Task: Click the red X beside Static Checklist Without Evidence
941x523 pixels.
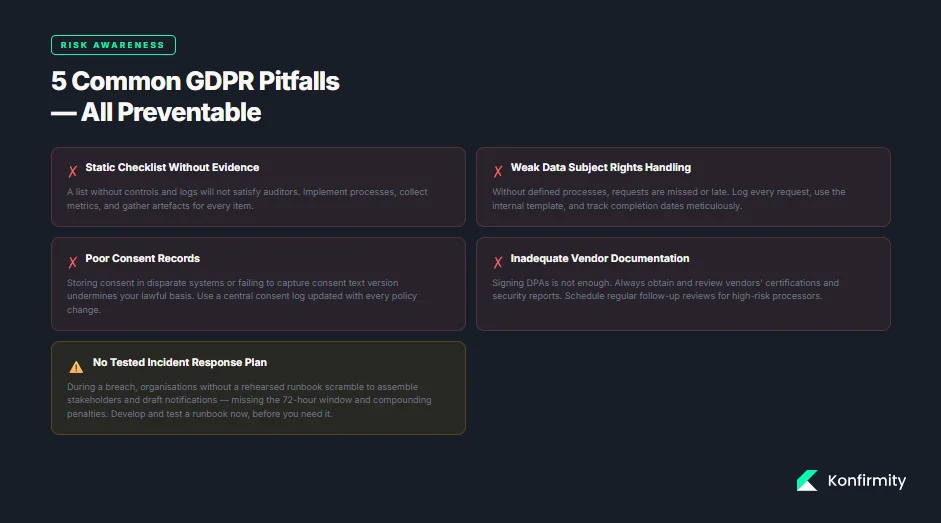Action: click(x=73, y=171)
